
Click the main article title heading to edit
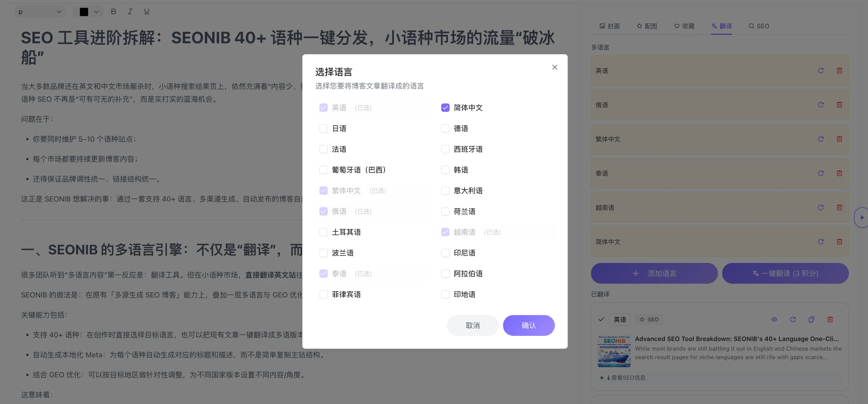coord(288,47)
